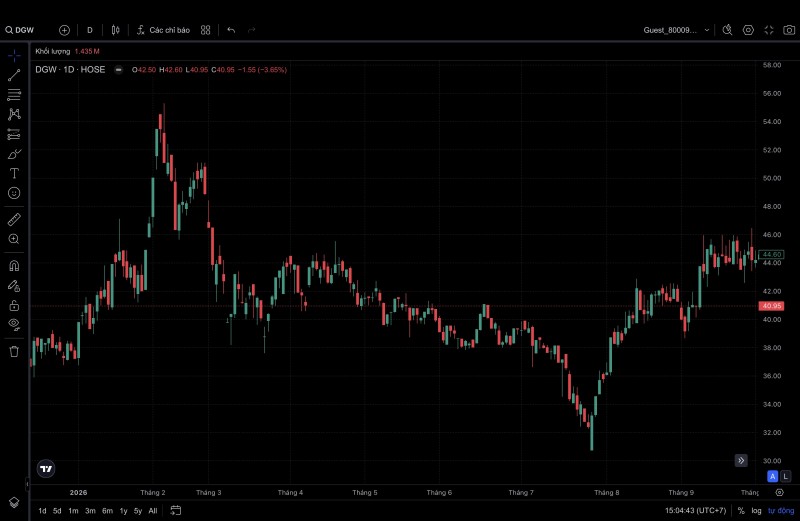The image size is (800, 521).
Task: Click the Khối lượng volume indicator label
Action: [53, 52]
